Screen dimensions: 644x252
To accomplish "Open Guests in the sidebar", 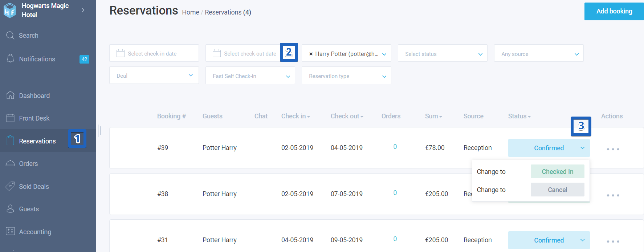I will click(x=29, y=209).
